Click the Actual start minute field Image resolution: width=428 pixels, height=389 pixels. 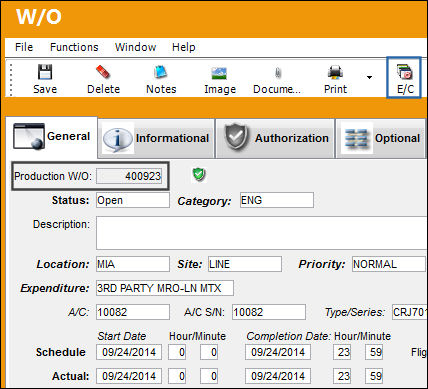209,376
